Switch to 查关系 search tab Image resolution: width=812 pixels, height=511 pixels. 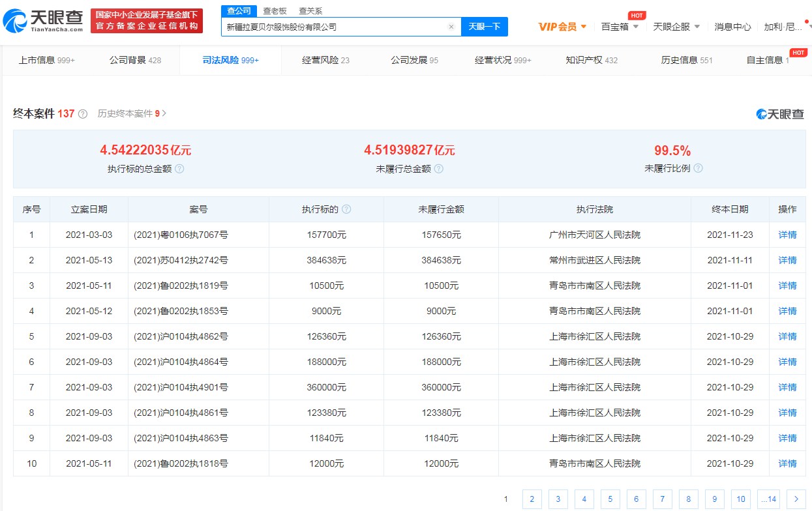pyautogui.click(x=310, y=11)
